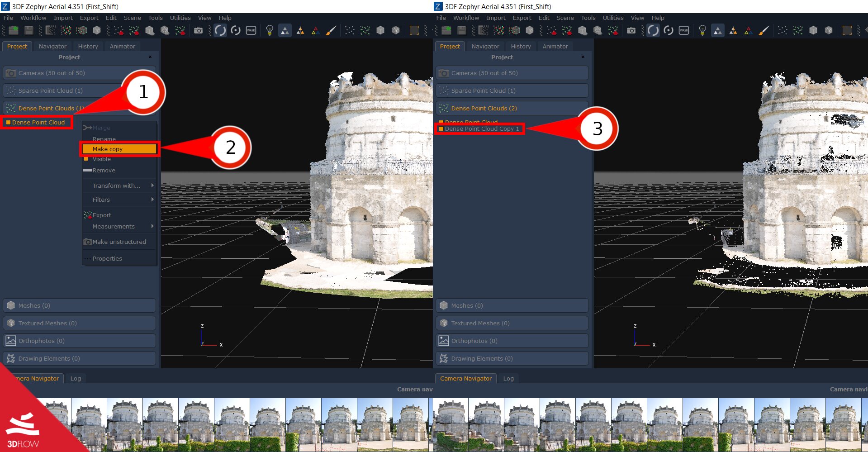
Task: Switch to History tab in right window
Action: pyautogui.click(x=521, y=46)
